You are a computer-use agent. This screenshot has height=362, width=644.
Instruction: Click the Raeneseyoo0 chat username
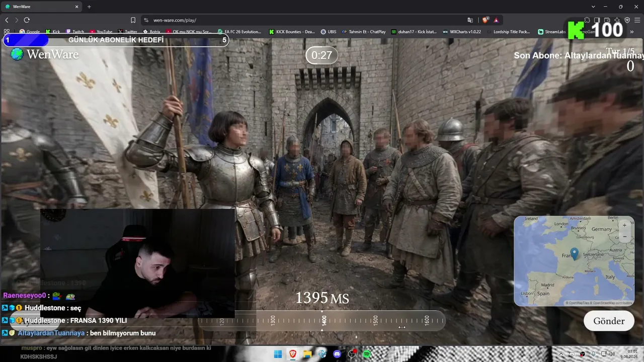coord(25,296)
